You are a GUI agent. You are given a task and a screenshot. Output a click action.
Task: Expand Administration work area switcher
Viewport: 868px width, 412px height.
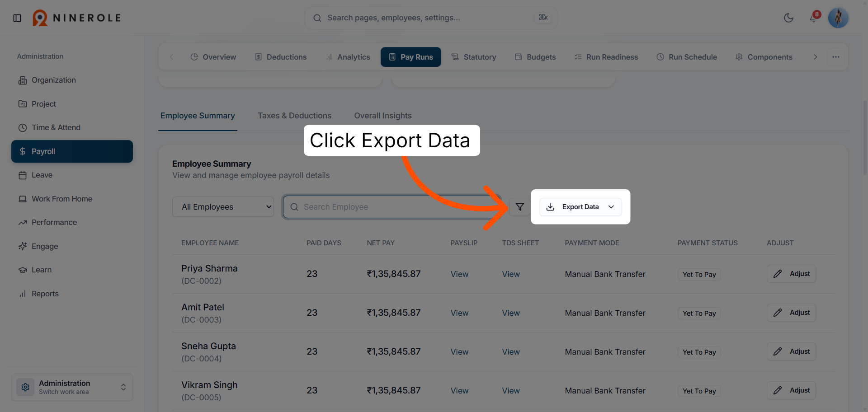click(72, 387)
